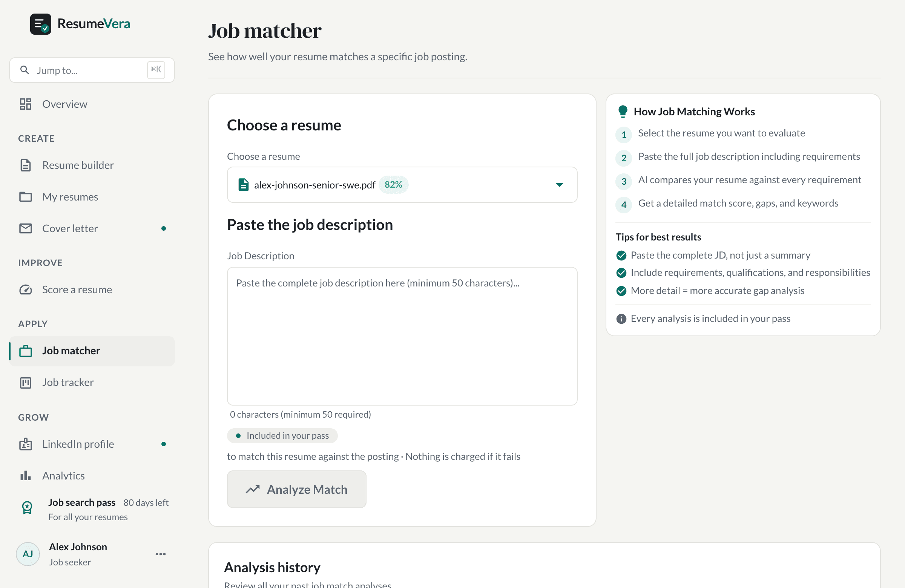Click the check icon beside More detail
The image size is (905, 588).
point(621,291)
